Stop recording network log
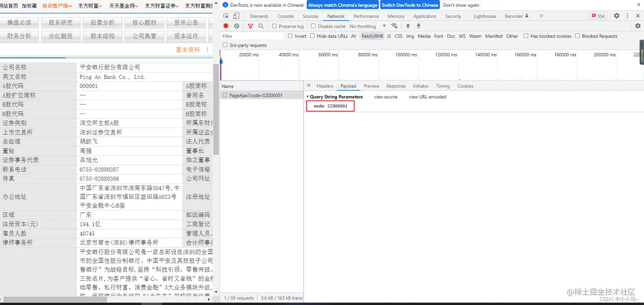 [x=226, y=26]
